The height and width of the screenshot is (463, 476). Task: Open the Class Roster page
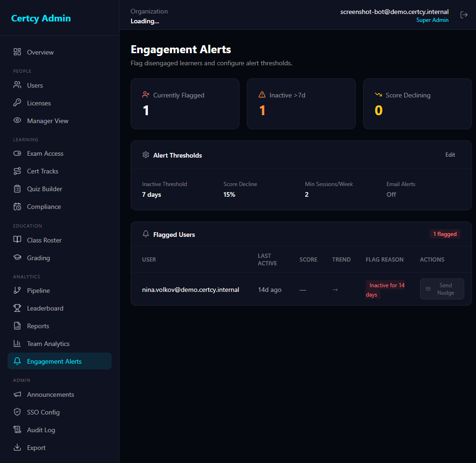pyautogui.click(x=60, y=240)
